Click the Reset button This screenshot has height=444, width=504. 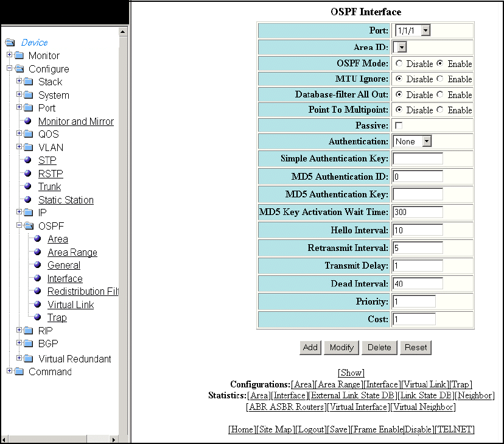click(x=416, y=348)
